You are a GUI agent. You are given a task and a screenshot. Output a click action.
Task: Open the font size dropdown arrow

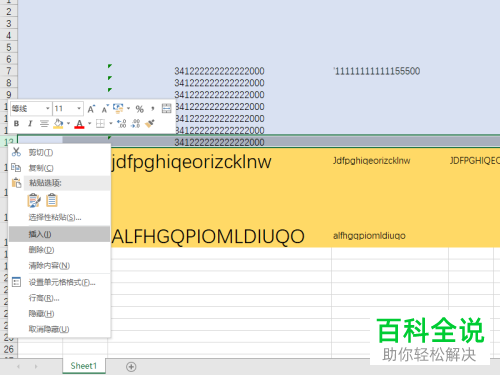point(79,109)
